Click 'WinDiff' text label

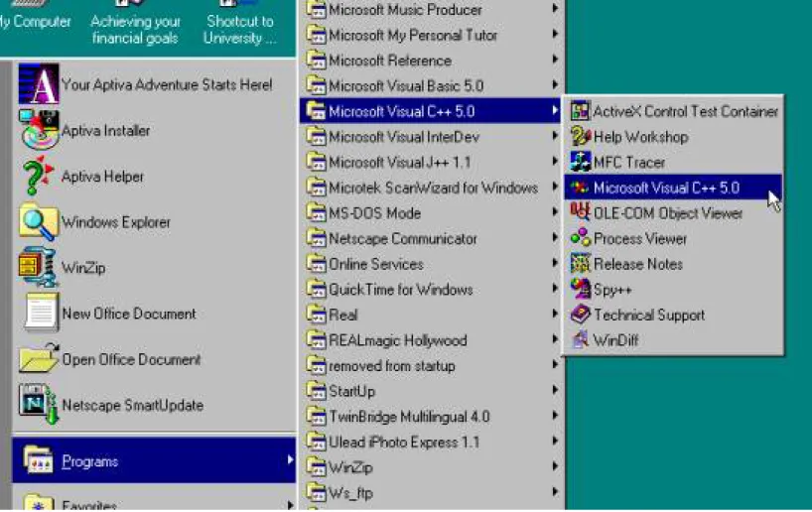(615, 340)
